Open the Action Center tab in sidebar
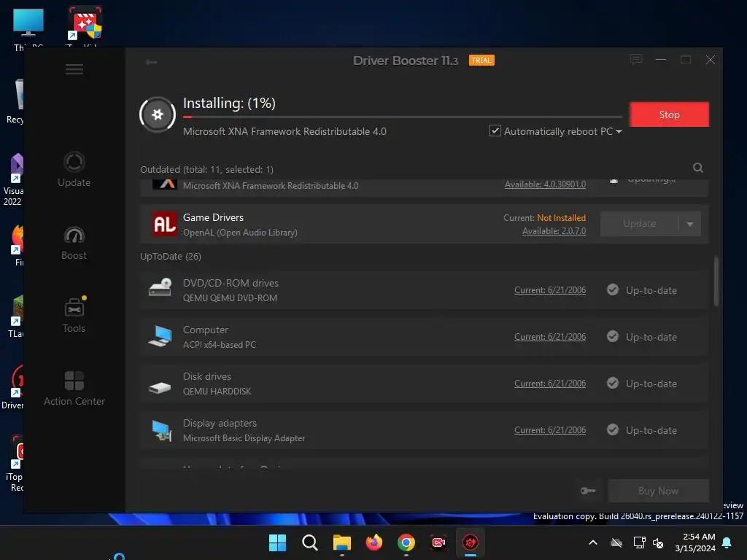Viewport: 747px width, 560px height. [x=74, y=389]
